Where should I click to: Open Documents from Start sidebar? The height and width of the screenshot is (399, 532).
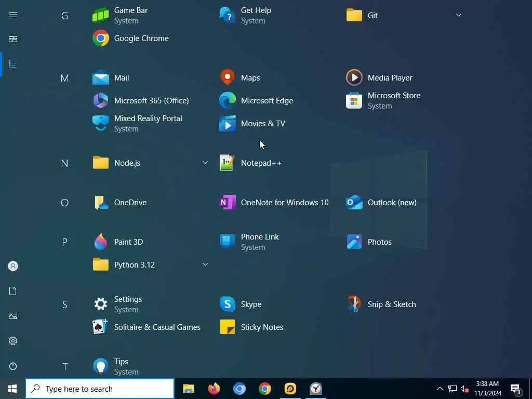click(13, 291)
